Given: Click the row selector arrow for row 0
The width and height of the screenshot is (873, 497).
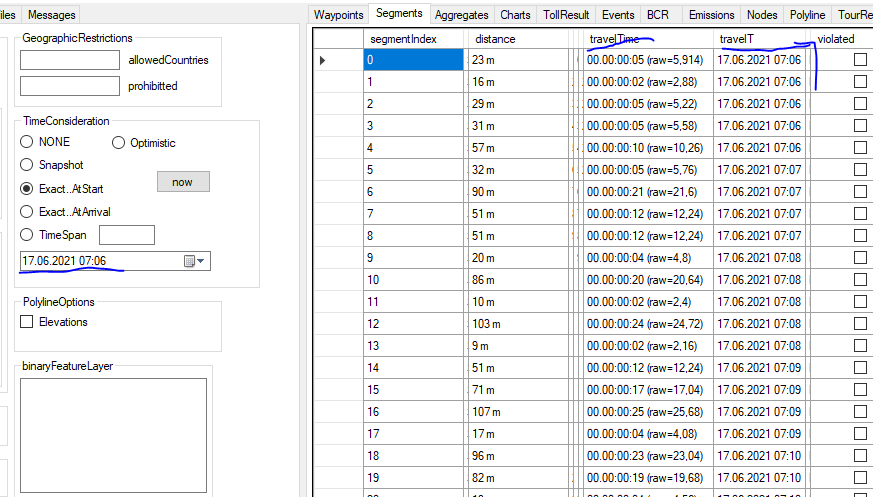Looking at the screenshot, I should click(322, 60).
